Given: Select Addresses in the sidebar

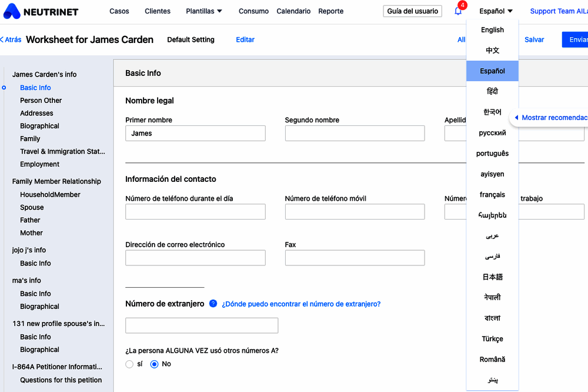Looking at the screenshot, I should pyautogui.click(x=36, y=113).
